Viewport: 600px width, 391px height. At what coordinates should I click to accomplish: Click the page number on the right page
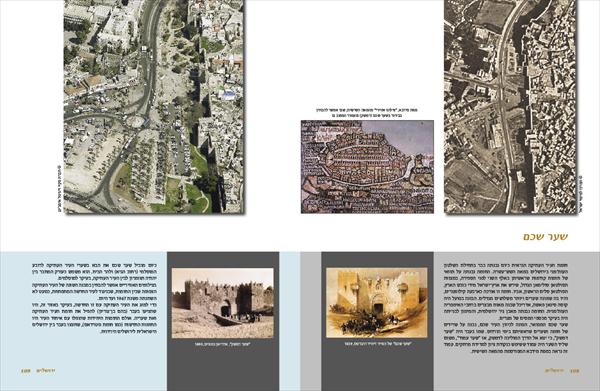tap(574, 371)
